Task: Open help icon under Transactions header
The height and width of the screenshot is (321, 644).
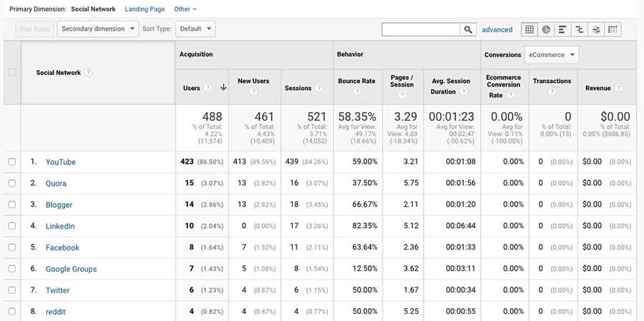Action: (552, 92)
